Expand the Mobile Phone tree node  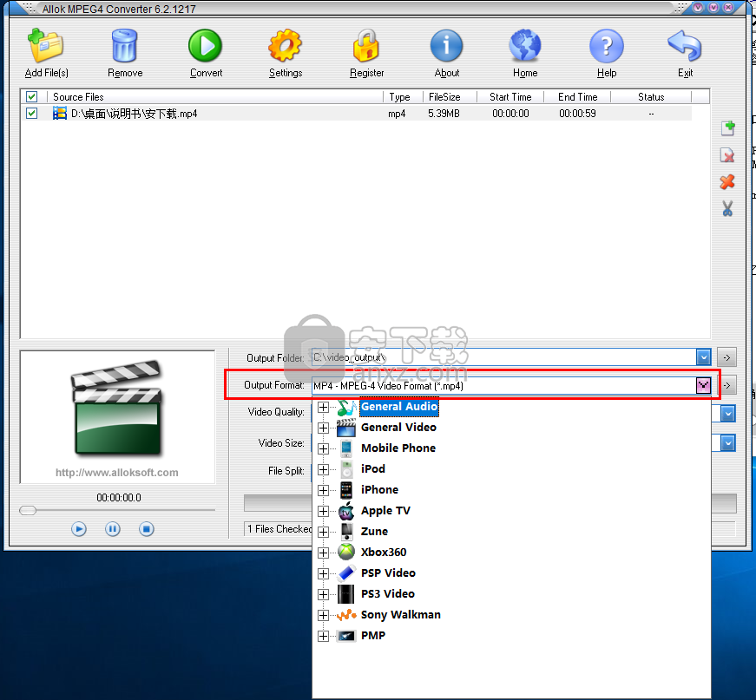point(324,448)
